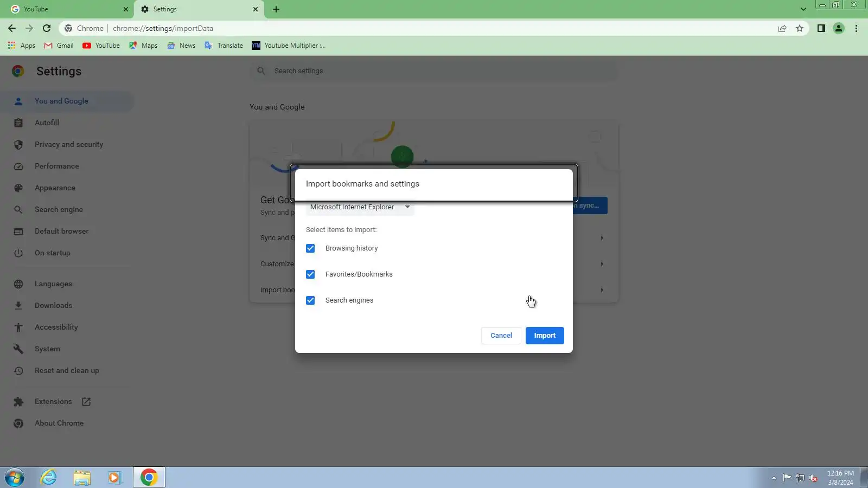This screenshot has height=488, width=868.
Task: Click the muted volume tray icon
Action: [x=813, y=478]
